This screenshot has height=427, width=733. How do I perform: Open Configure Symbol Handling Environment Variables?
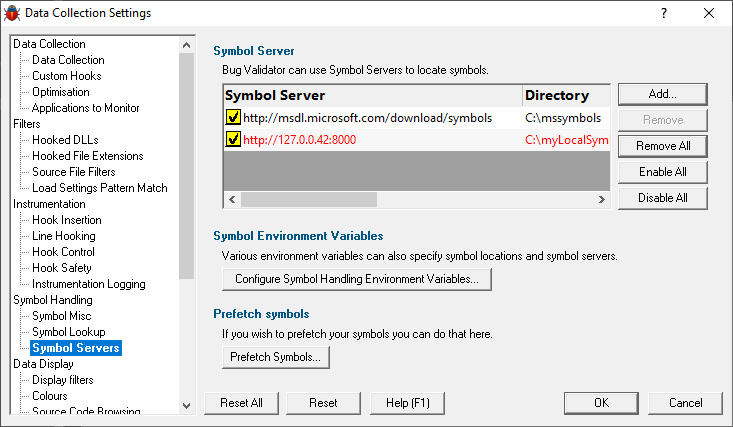(357, 279)
